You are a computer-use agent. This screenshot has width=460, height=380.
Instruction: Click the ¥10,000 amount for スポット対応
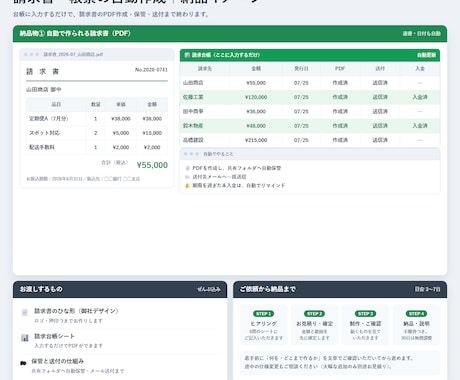152,133
